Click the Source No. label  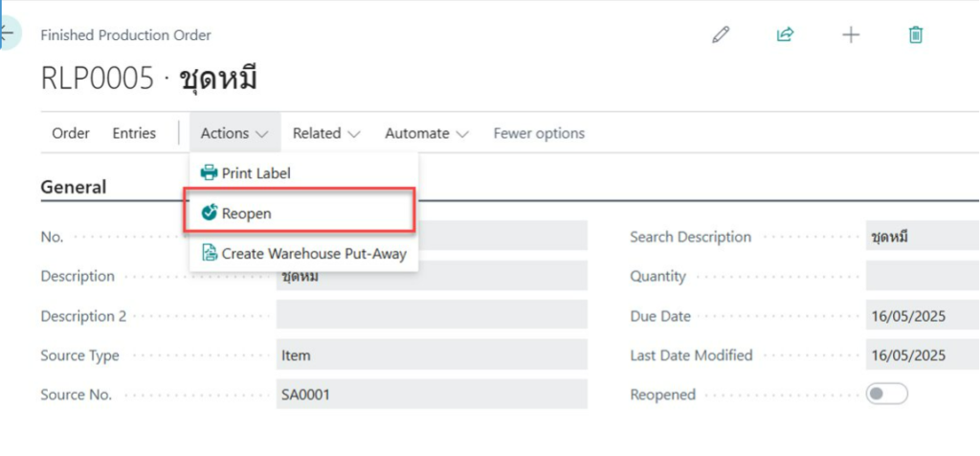point(77,395)
